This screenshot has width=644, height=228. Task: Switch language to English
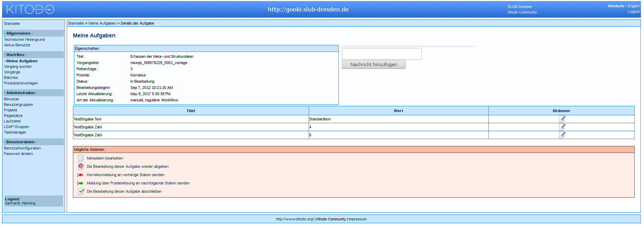(x=634, y=6)
